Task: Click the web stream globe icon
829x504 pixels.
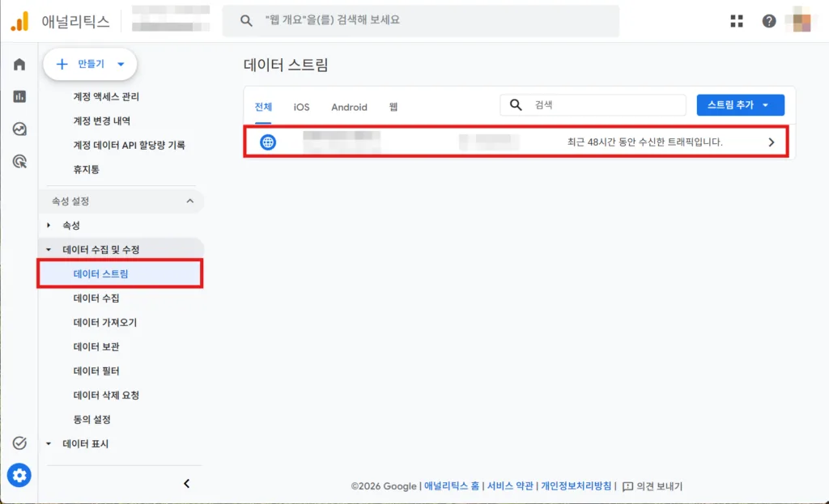Action: 268,142
